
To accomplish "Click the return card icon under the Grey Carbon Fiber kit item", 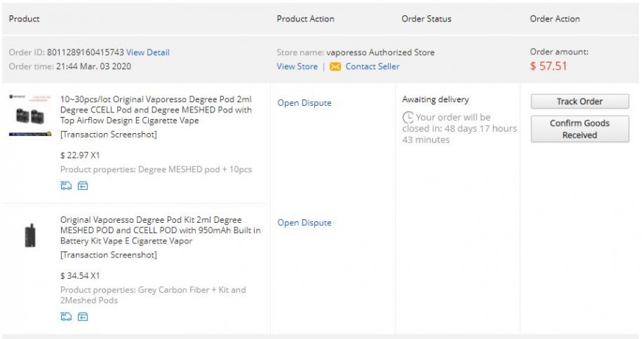I will [82, 316].
